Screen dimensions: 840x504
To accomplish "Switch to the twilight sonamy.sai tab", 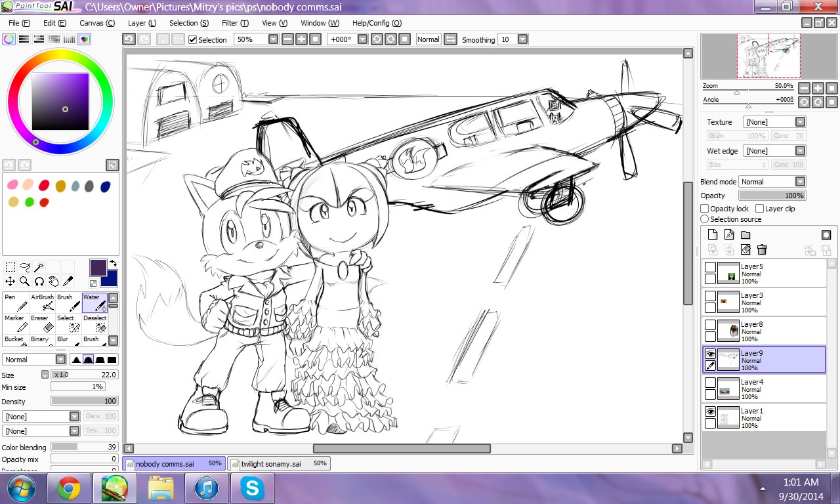I will (279, 463).
